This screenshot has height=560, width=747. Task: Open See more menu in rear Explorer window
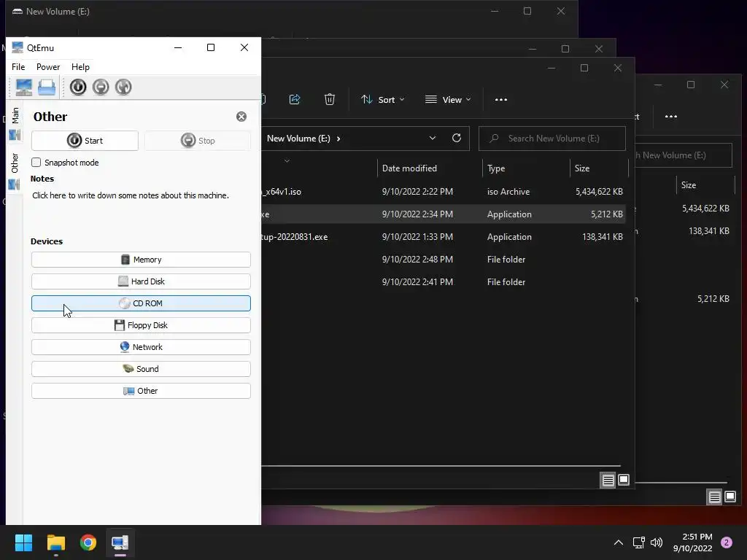point(671,117)
